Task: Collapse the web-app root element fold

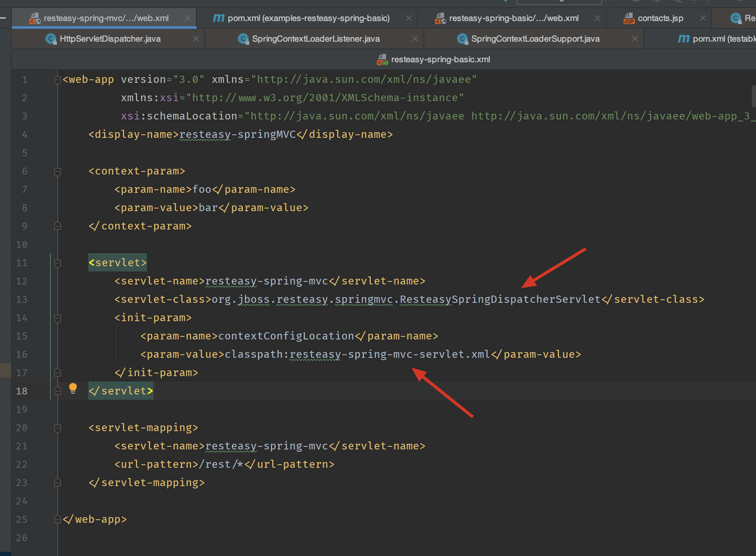Action: click(x=58, y=80)
